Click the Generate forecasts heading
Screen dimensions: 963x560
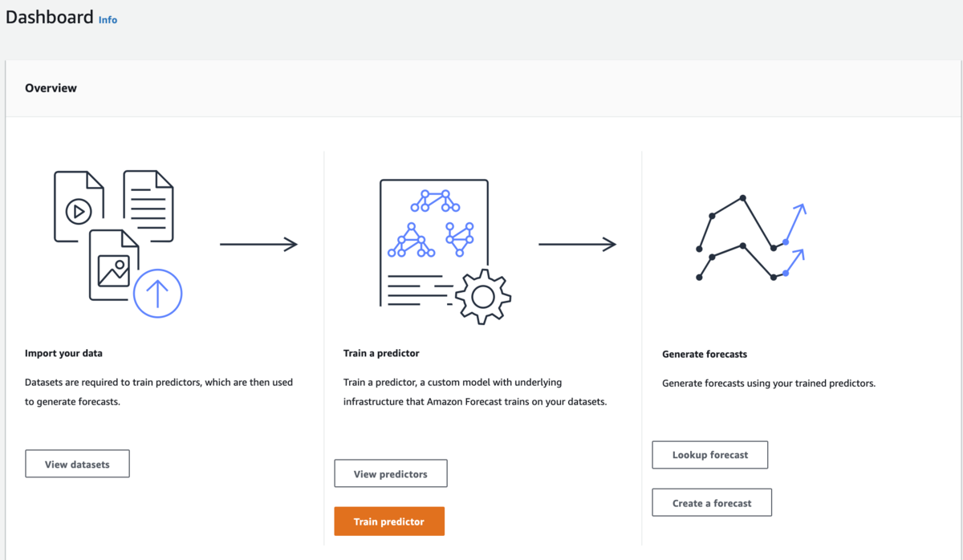[x=705, y=354]
